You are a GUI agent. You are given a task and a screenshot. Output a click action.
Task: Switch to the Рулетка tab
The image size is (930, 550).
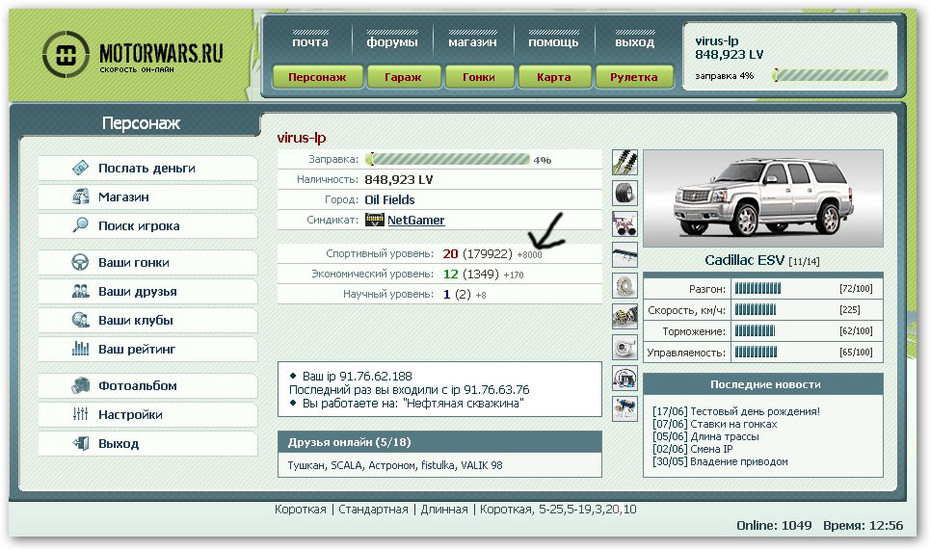coord(634,77)
